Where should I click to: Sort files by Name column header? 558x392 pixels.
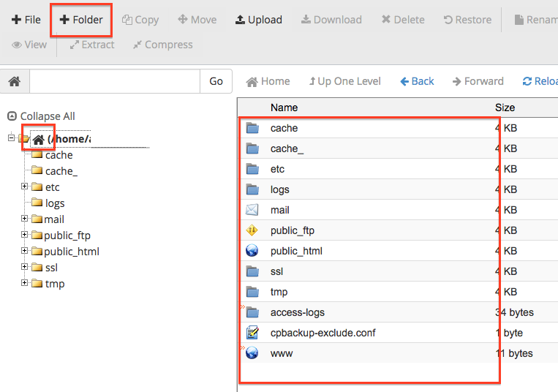click(284, 108)
